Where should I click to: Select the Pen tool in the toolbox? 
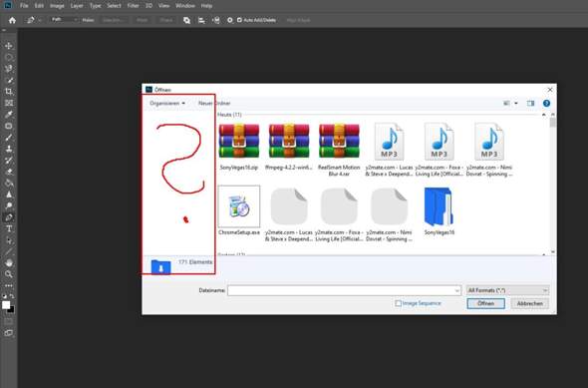(9, 217)
